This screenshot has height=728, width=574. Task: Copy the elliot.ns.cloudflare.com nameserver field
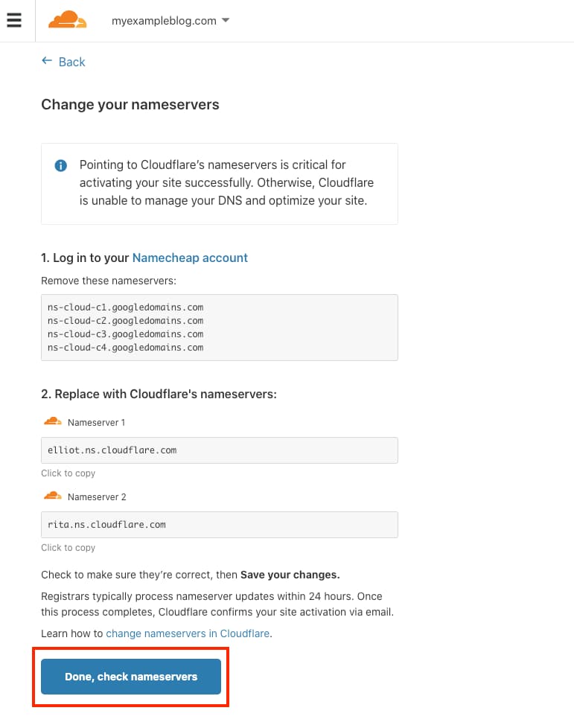tap(219, 450)
